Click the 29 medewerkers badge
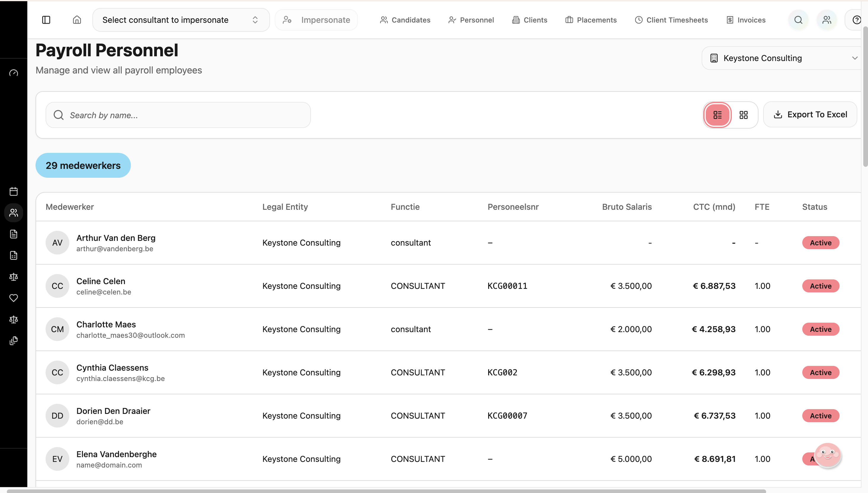 (x=83, y=165)
